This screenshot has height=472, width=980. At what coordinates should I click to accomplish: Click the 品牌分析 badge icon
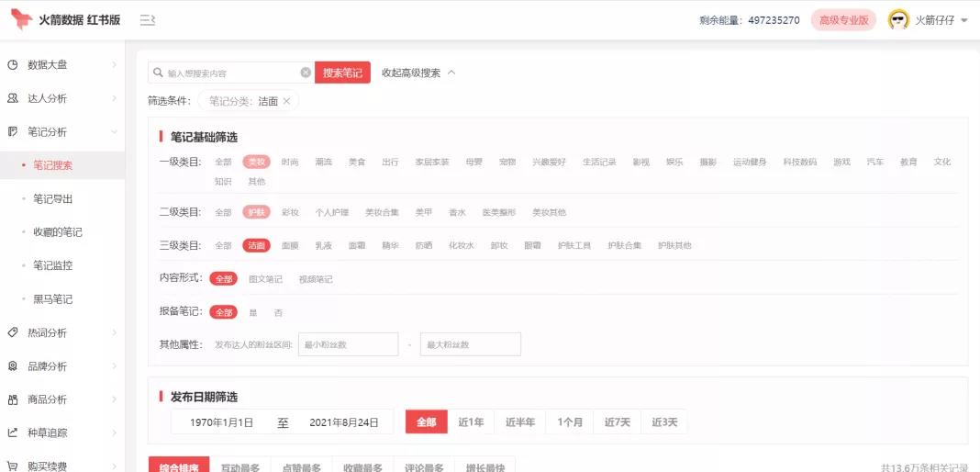click(13, 365)
